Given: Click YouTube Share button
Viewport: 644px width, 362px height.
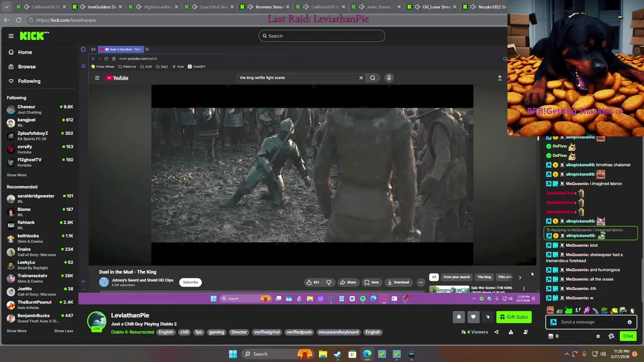Looking at the screenshot, I should (348, 282).
